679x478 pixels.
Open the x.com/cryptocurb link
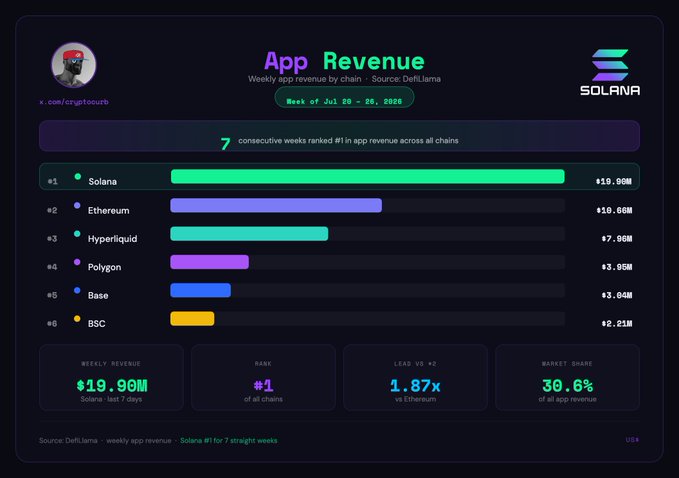click(74, 102)
